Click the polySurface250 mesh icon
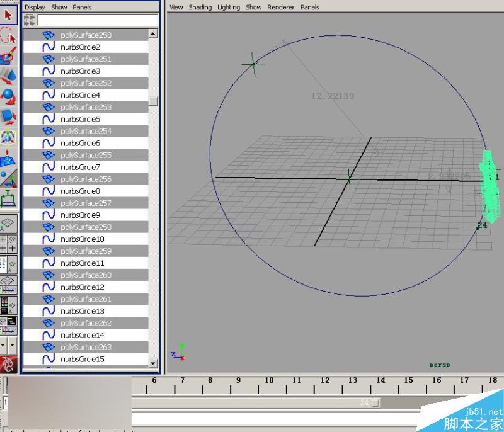 (x=49, y=35)
